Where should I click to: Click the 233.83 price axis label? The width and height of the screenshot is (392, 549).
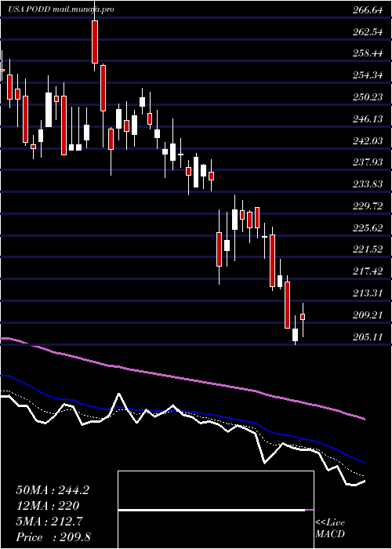[367, 184]
